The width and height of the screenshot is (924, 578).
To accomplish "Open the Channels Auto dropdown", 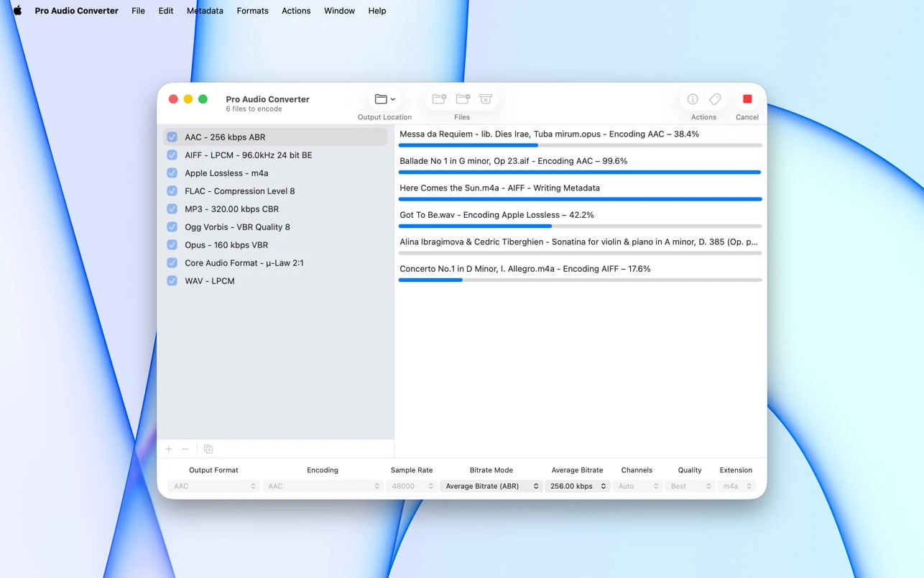I will (x=637, y=486).
